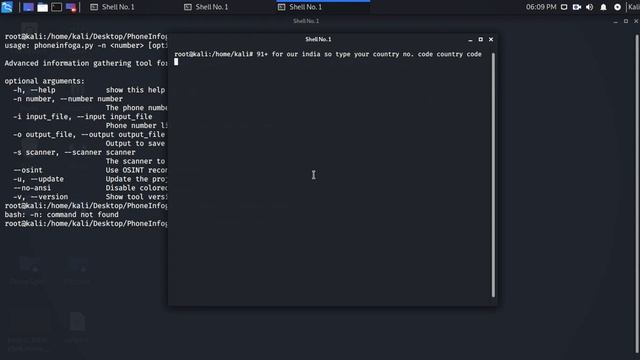Open the Kali user session menu

634,7
